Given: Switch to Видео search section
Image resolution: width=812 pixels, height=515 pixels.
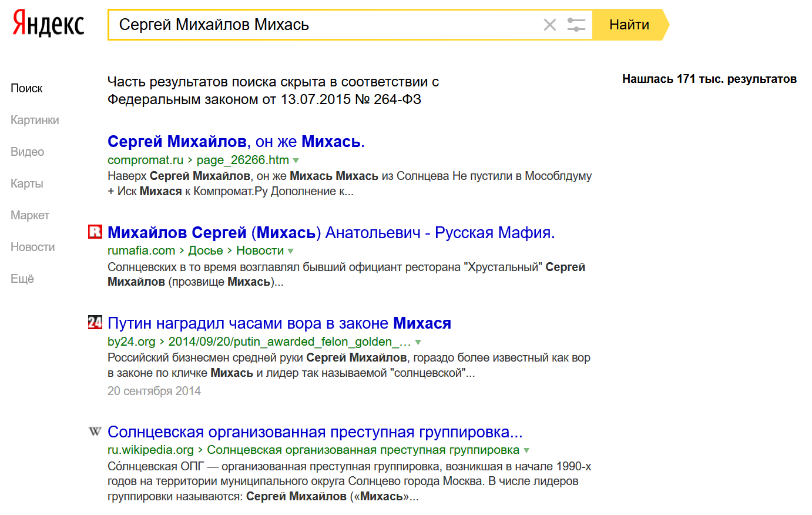Looking at the screenshot, I should tap(27, 152).
